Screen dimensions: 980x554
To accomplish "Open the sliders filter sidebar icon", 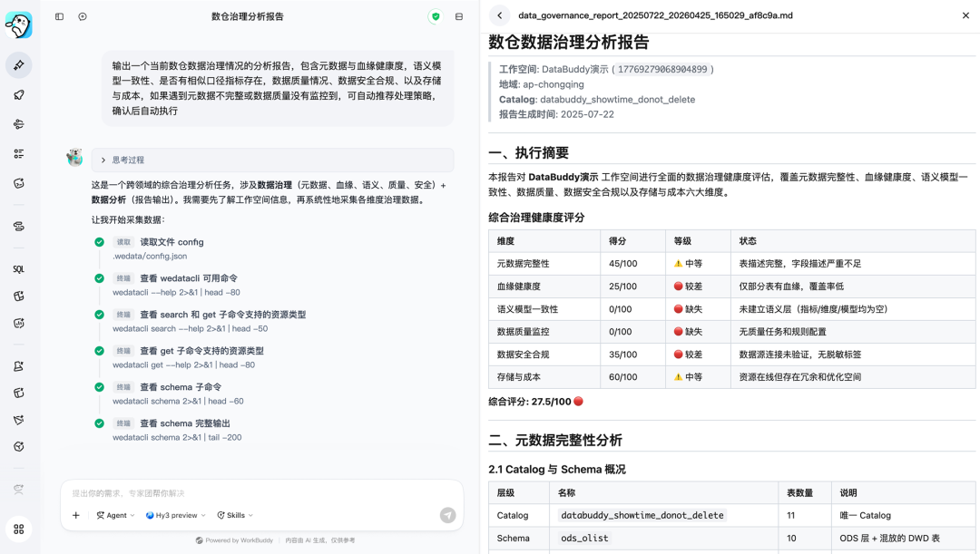I will pyautogui.click(x=19, y=124).
